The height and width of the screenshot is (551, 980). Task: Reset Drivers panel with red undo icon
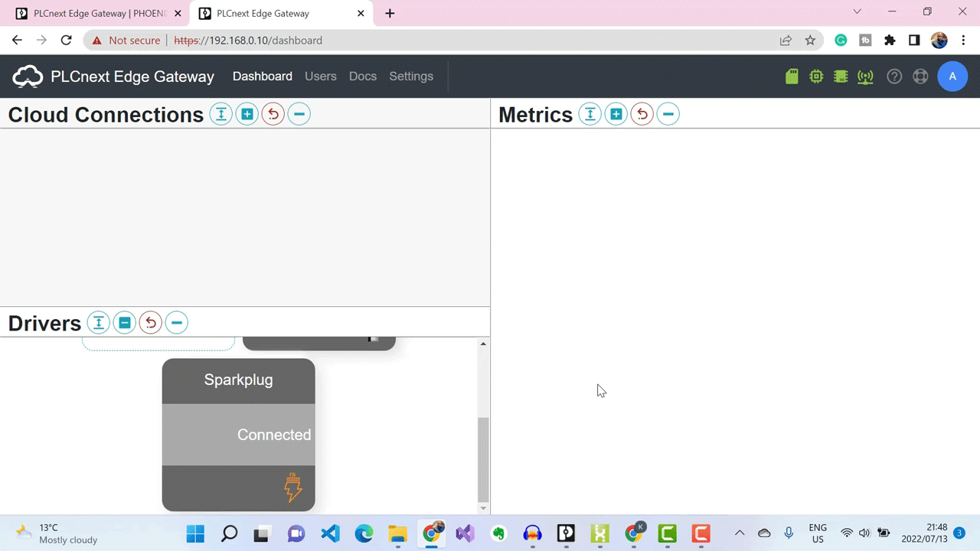(x=151, y=322)
